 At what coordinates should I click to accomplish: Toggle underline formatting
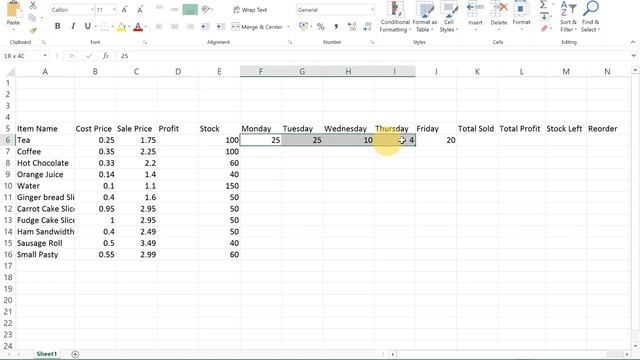coord(87,26)
